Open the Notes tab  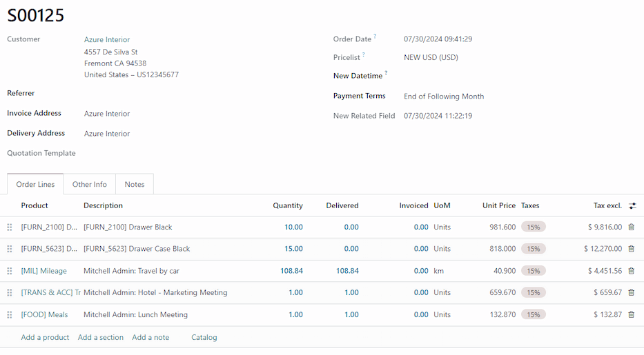point(135,184)
